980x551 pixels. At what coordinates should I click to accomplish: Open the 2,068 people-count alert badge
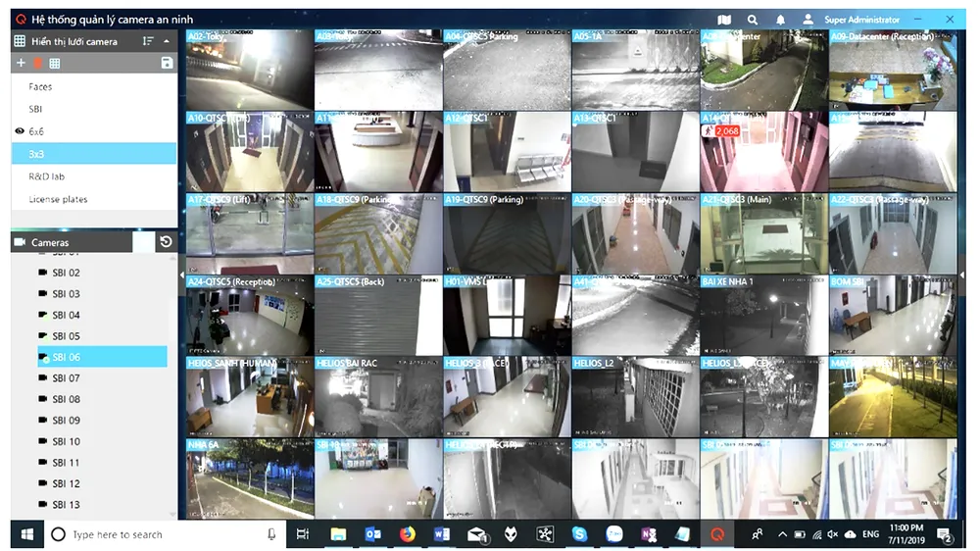point(720,130)
